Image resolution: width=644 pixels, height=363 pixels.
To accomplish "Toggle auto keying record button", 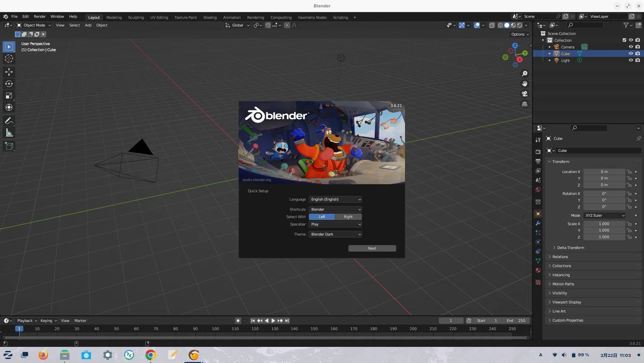I will tap(238, 321).
